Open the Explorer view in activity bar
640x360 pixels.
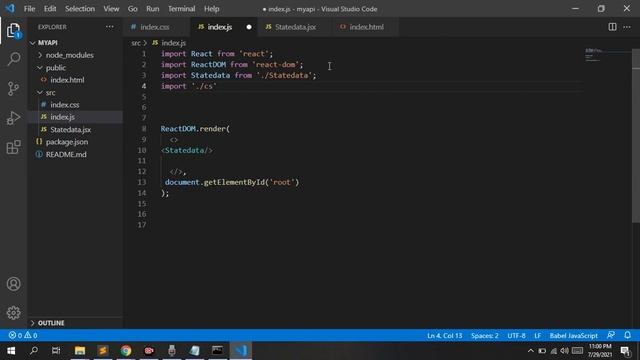13,31
